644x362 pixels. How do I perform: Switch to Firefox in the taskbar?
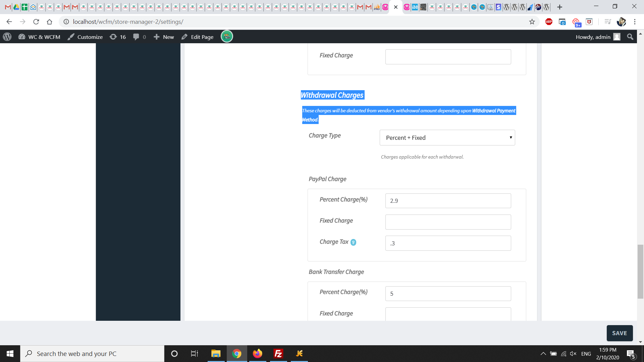257,354
